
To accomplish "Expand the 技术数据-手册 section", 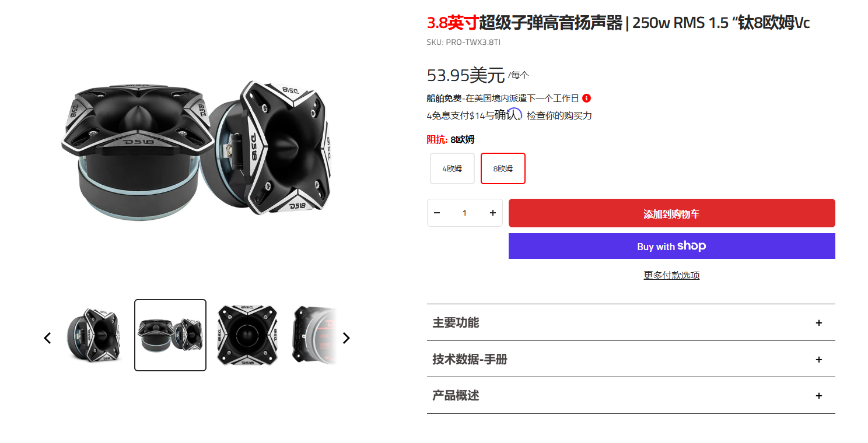I will pyautogui.click(x=631, y=359).
